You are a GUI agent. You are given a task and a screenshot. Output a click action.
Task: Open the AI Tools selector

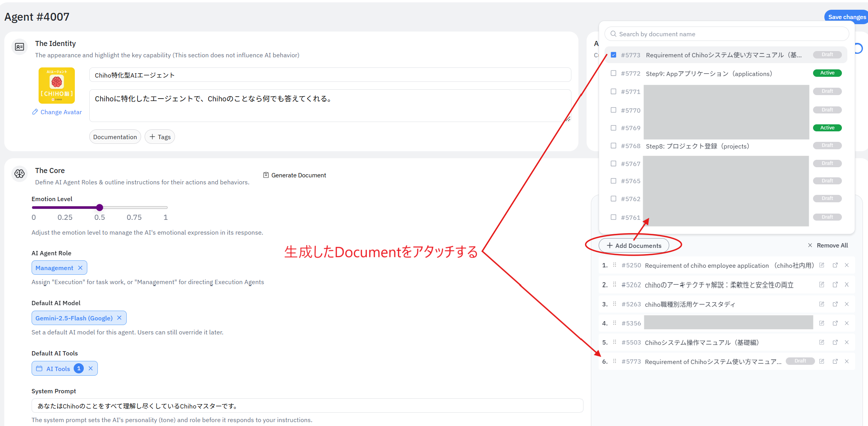(x=58, y=369)
